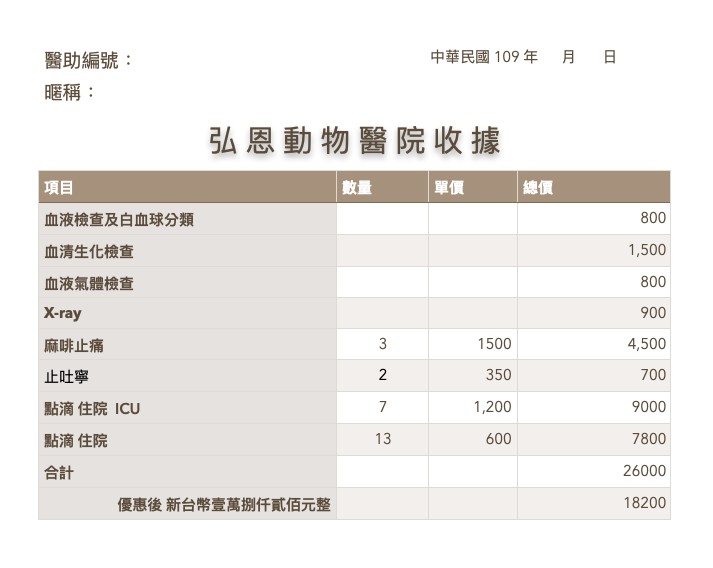
Task: Click the 血清生化檢查 item cell
Action: pyautogui.click(x=187, y=251)
